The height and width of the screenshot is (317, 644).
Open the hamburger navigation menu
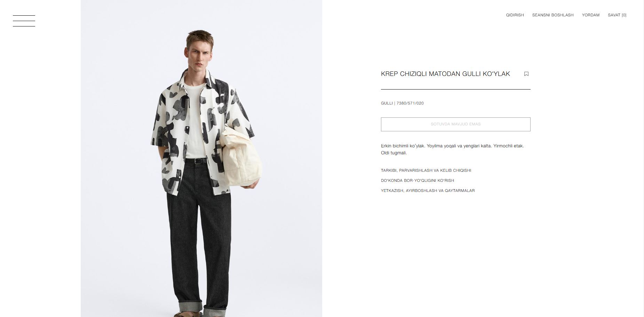(24, 21)
